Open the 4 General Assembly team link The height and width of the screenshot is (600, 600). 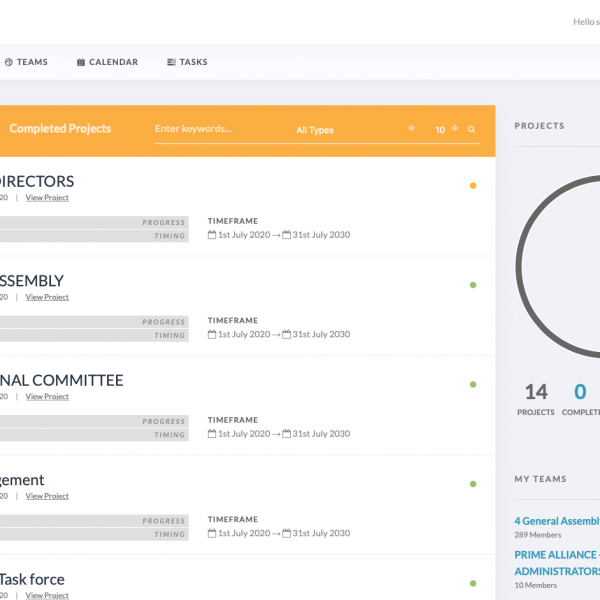click(557, 521)
